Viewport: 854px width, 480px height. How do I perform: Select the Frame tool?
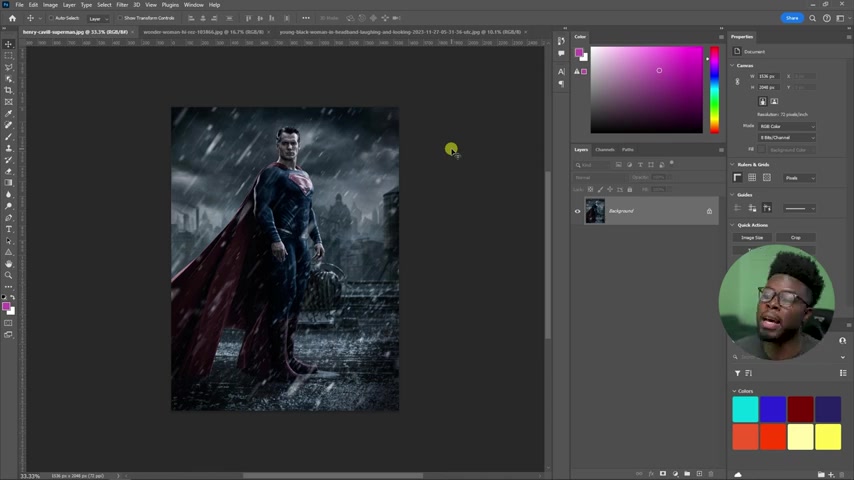8,102
